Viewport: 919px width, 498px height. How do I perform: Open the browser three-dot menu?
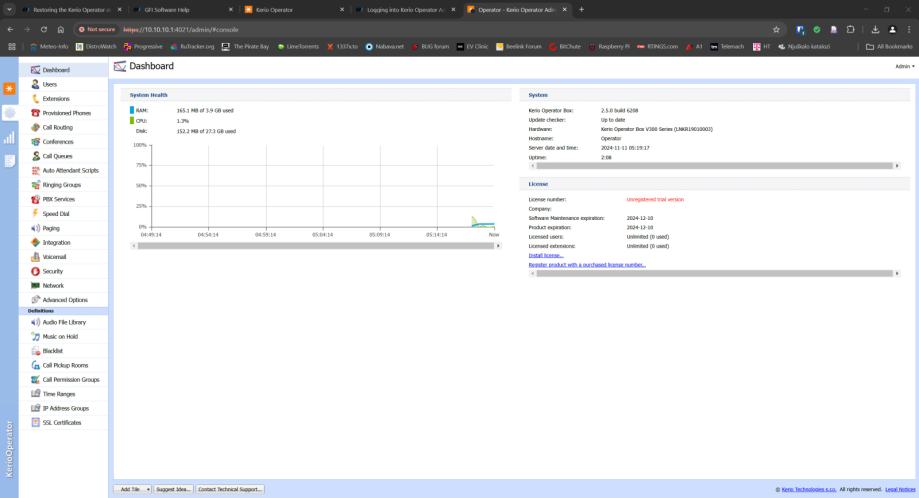(x=908, y=29)
